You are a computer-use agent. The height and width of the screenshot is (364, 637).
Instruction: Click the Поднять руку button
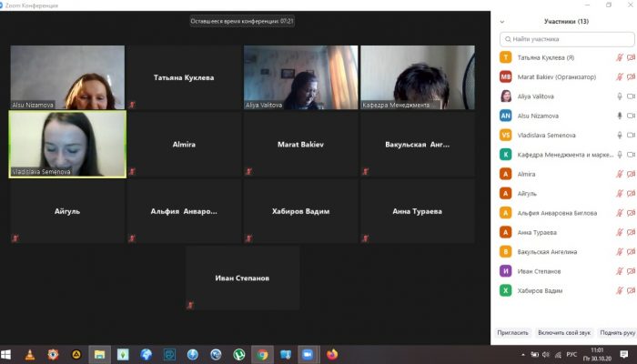[x=617, y=333]
